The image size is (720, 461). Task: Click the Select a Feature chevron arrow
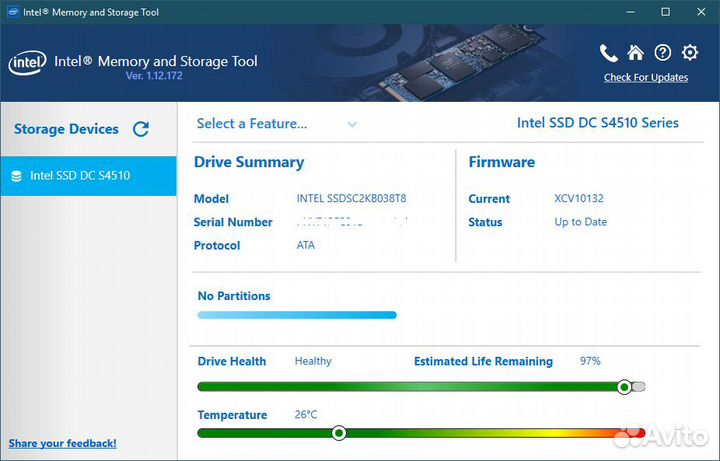coord(352,124)
